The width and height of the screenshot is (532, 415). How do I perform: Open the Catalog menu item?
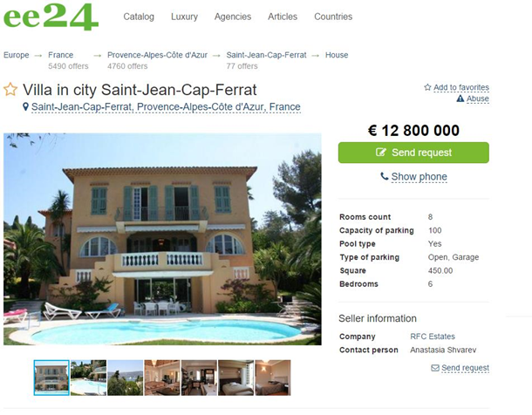tap(139, 17)
